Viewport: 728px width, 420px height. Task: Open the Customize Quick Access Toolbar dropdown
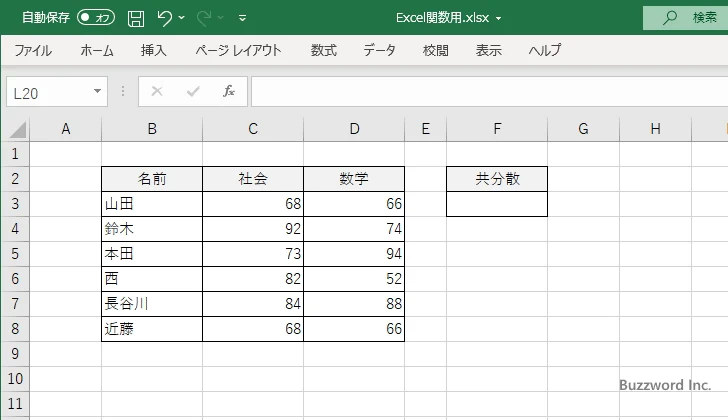242,18
